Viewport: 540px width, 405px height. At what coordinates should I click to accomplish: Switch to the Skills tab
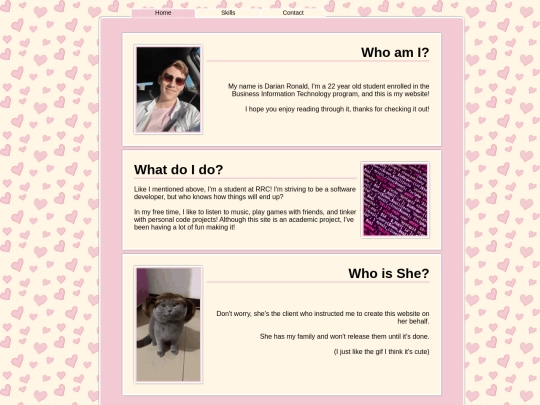(228, 13)
